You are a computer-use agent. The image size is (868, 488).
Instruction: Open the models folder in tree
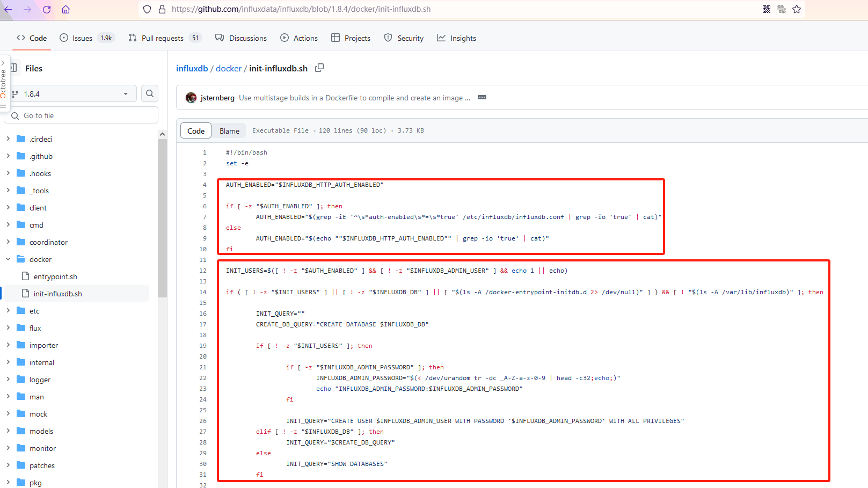[41, 431]
